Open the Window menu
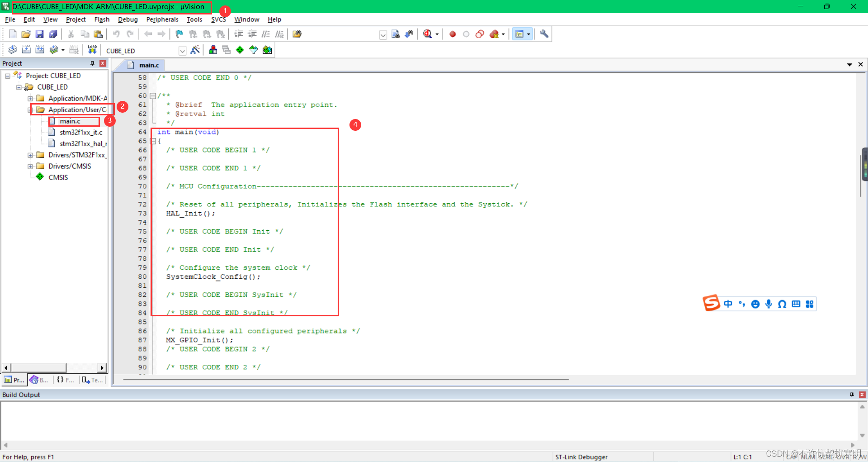Image resolution: width=868 pixels, height=462 pixels. pos(247,19)
